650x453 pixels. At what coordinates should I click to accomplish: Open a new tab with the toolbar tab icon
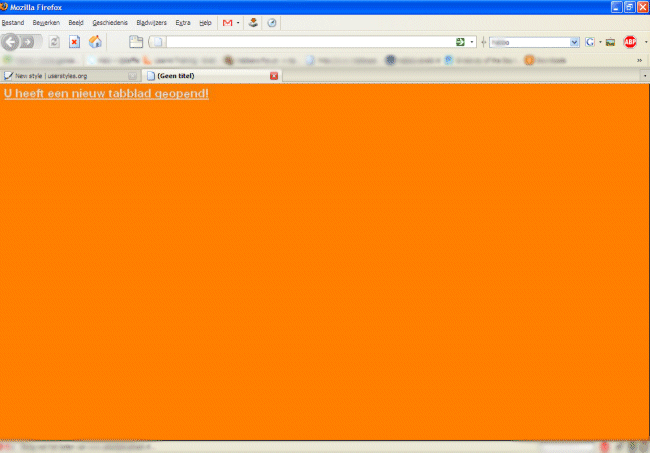[136, 42]
